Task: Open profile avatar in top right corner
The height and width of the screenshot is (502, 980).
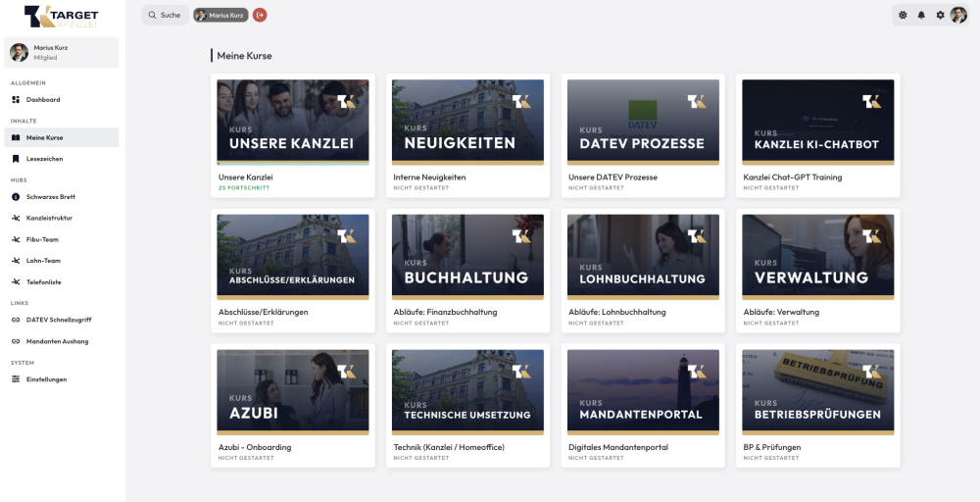Action: tap(958, 15)
